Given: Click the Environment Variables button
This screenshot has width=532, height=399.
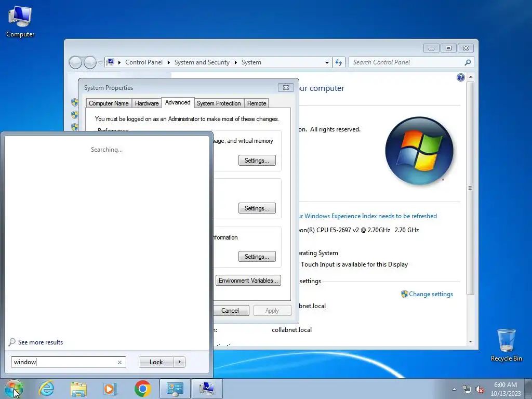Looking at the screenshot, I should (248, 281).
